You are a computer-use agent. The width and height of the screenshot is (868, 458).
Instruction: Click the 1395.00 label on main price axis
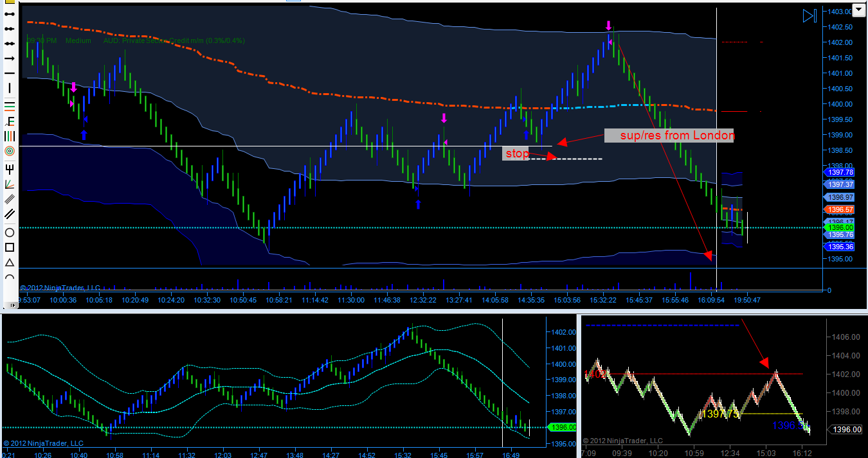840,259
